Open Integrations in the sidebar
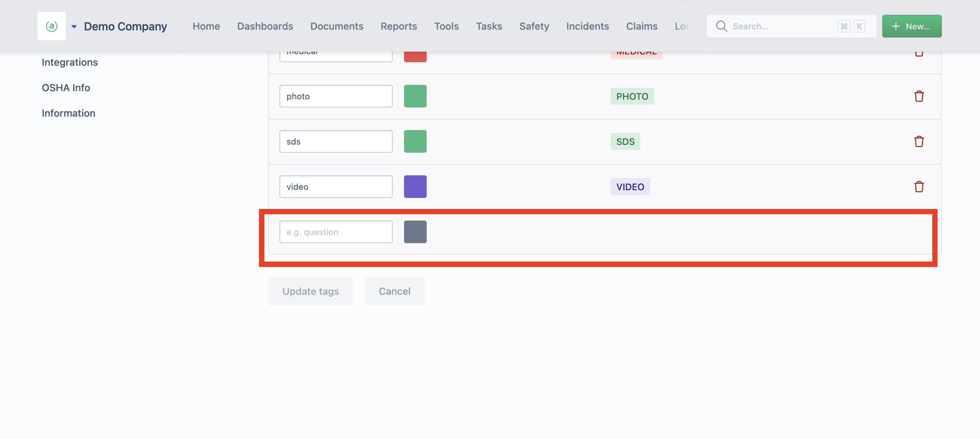Image resolution: width=980 pixels, height=439 pixels. (x=70, y=62)
